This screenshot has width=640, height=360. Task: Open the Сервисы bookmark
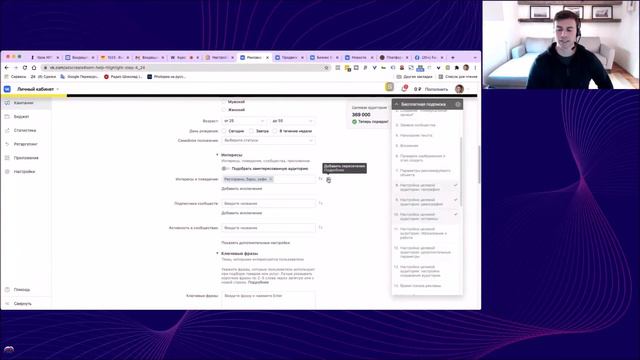click(15, 77)
